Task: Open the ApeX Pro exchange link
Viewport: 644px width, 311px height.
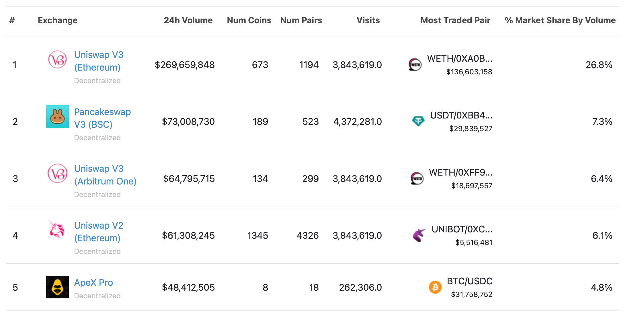Action: (93, 283)
